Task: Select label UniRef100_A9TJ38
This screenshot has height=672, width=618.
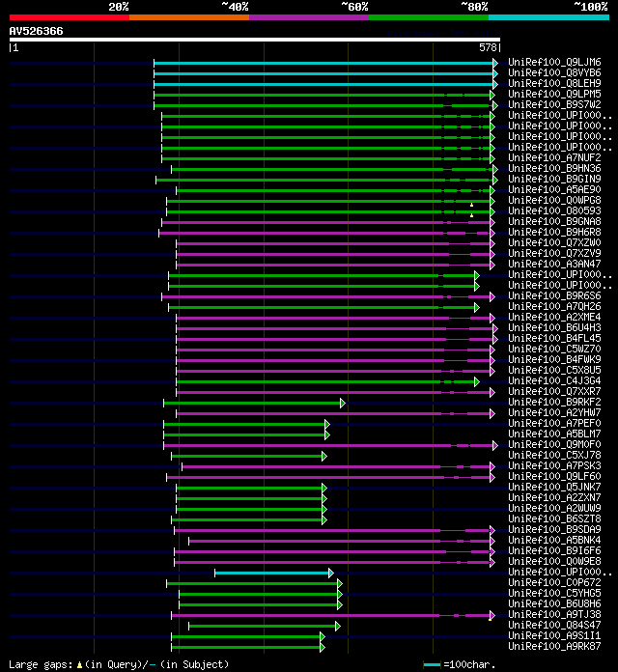Action: click(x=554, y=614)
